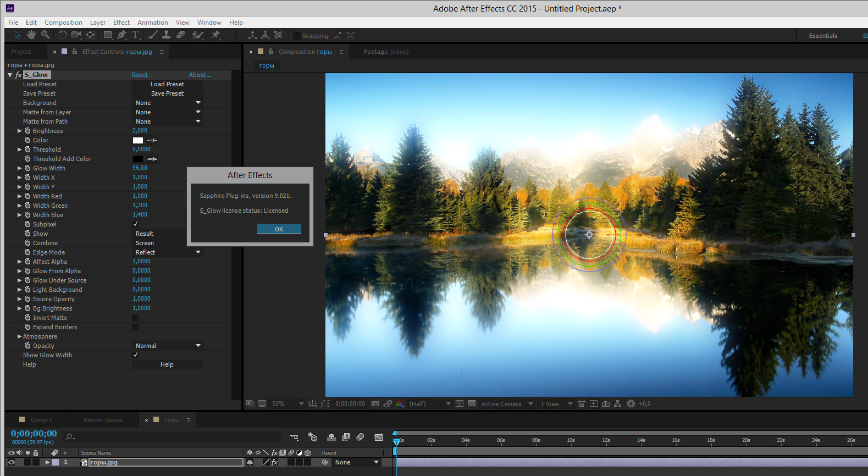Open the Animation menu

[x=153, y=23]
